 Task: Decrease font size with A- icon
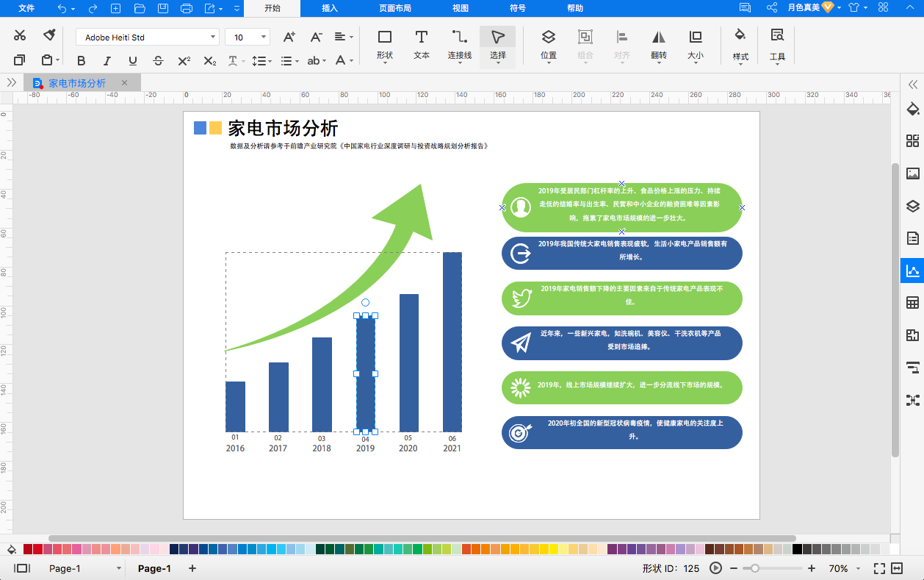(316, 37)
